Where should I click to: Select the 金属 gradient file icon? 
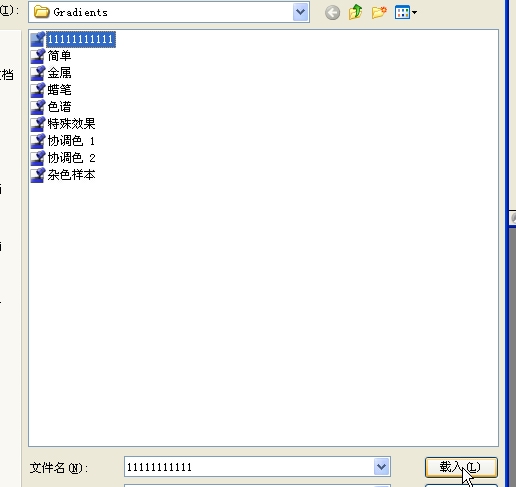tap(38, 73)
